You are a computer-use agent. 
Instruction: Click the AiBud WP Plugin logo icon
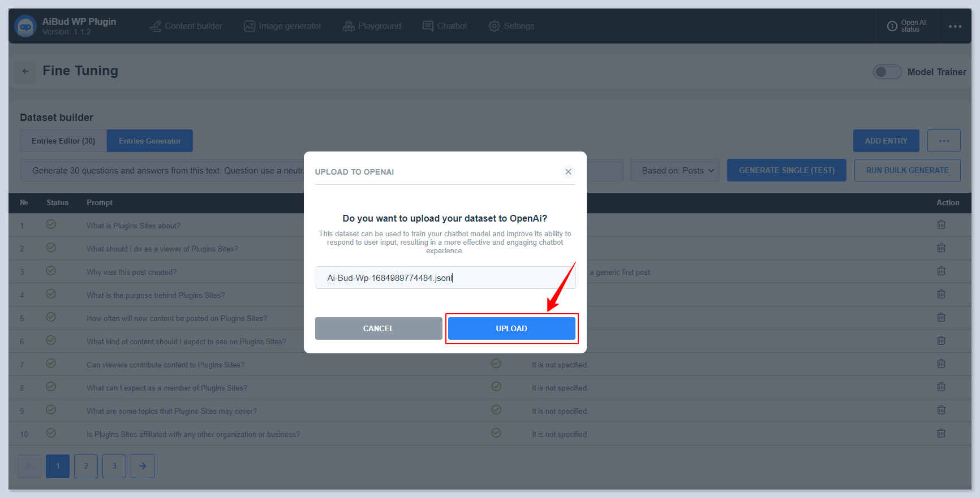pos(25,26)
